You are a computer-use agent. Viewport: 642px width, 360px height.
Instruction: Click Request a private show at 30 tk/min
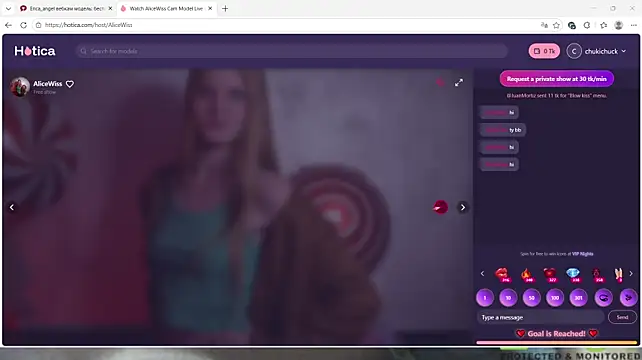click(556, 79)
